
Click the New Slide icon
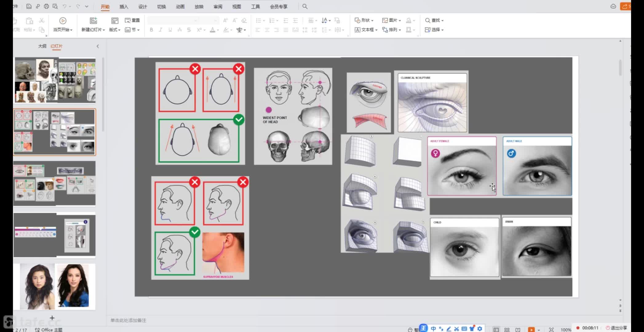(x=93, y=21)
